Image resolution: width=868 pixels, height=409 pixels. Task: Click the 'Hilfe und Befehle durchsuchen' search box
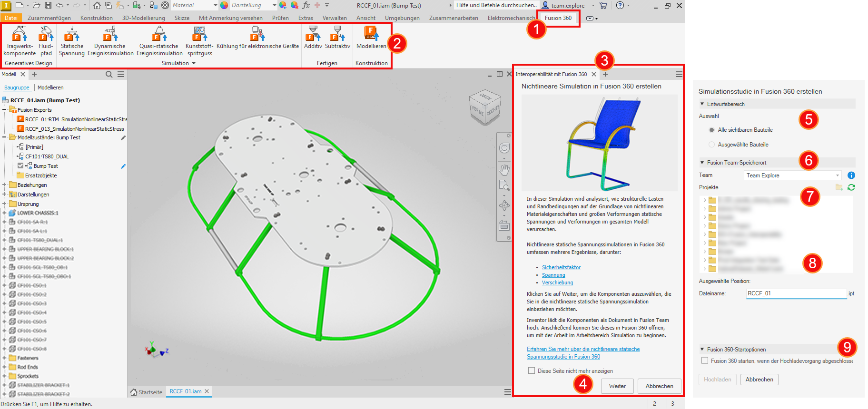pos(496,5)
